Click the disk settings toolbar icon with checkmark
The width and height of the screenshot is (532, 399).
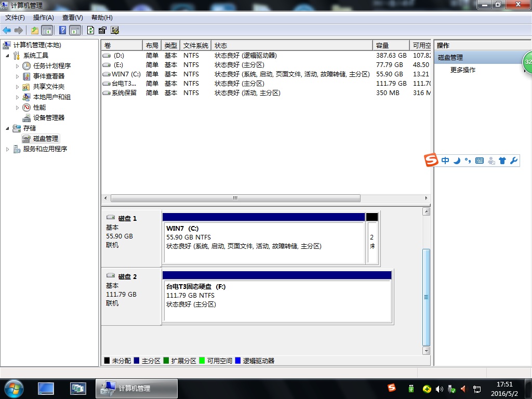click(x=115, y=30)
